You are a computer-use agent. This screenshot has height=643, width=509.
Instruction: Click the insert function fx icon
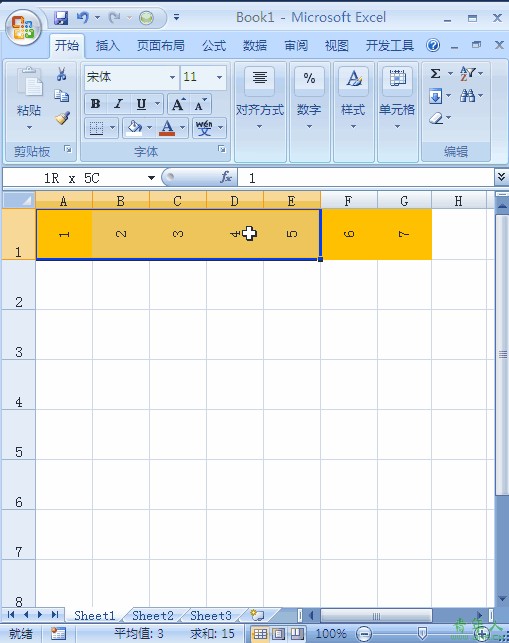point(226,178)
